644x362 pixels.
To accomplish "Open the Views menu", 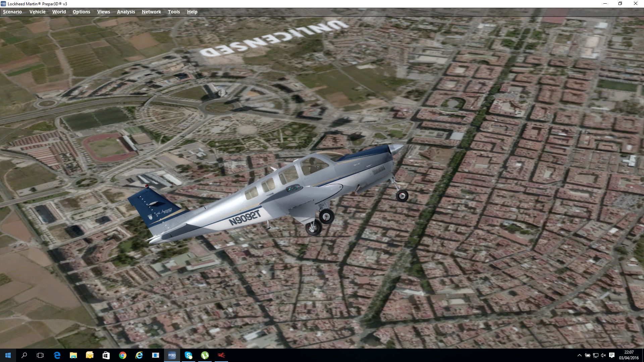I will pyautogui.click(x=104, y=12).
